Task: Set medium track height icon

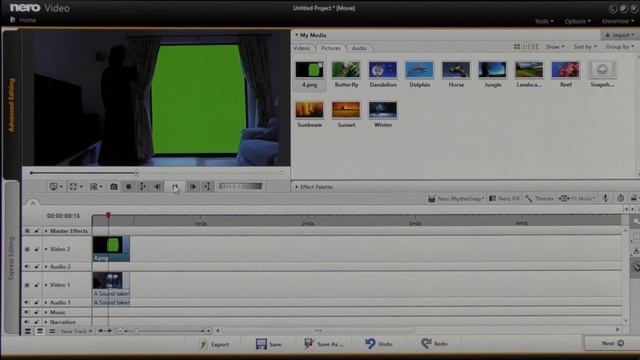Action: 40,331
